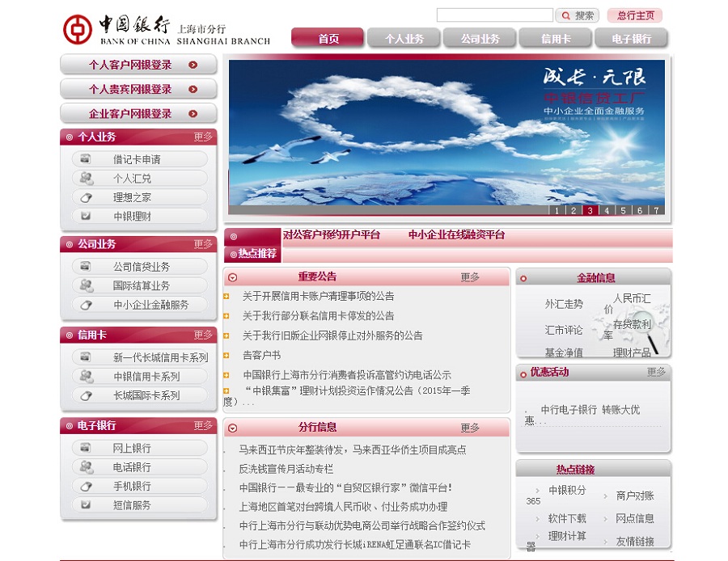
Task: Click the circle arrow icon in 重要公告 header
Action: 233,277
